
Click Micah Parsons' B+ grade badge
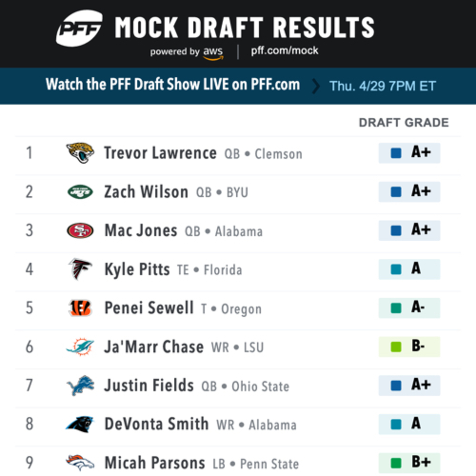[409, 463]
